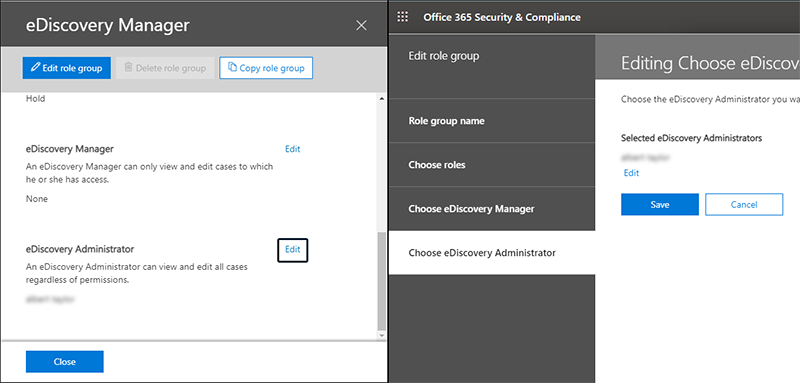This screenshot has height=383, width=800.
Task: Click the 'None' text under eDiscovery Manager
Action: click(x=37, y=199)
